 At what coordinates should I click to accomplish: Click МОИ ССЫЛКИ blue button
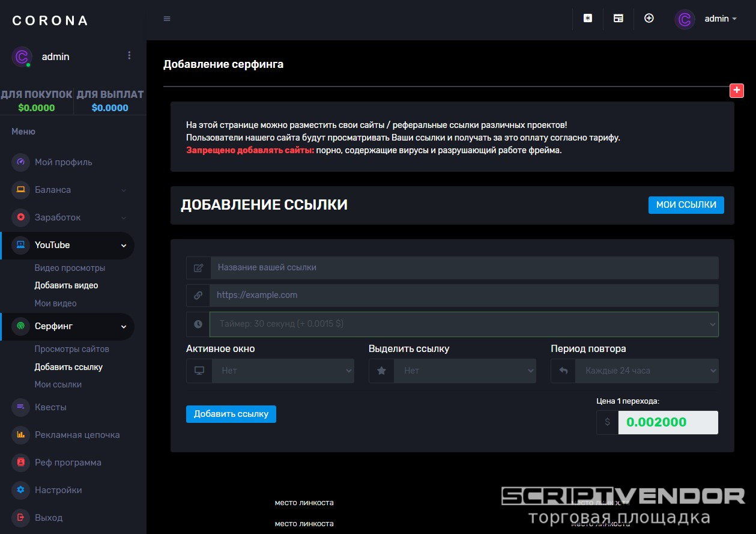point(686,205)
